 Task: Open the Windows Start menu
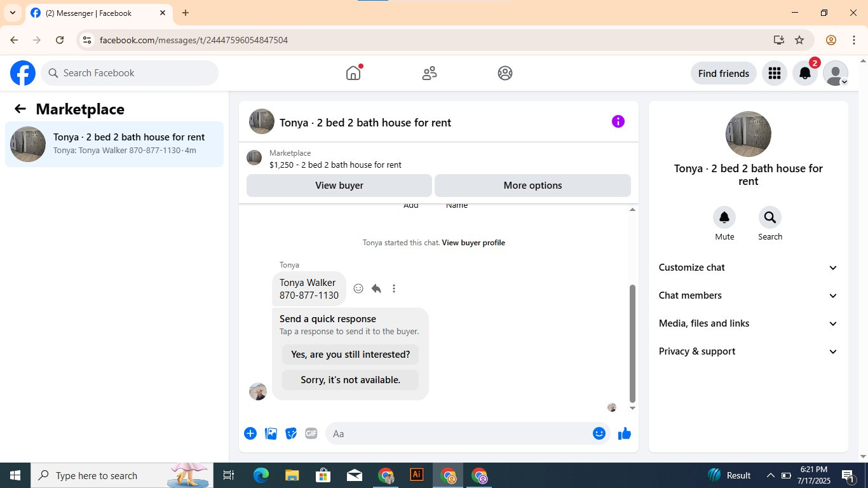click(x=15, y=475)
